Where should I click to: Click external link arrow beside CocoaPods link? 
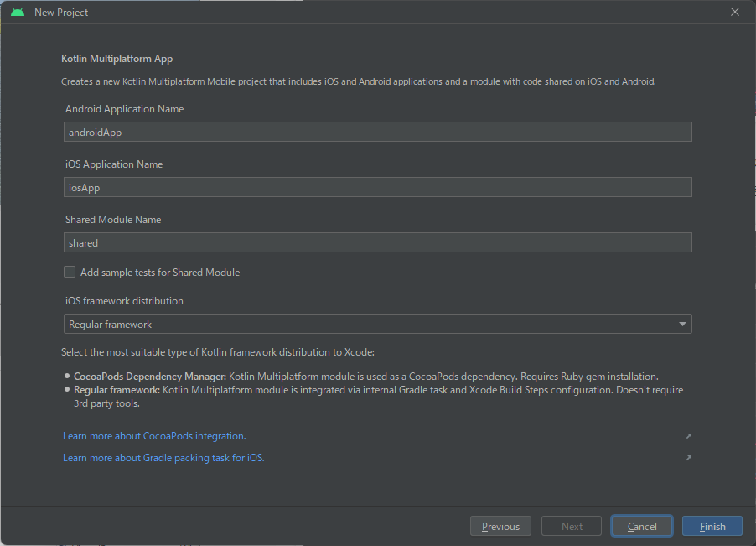(688, 436)
